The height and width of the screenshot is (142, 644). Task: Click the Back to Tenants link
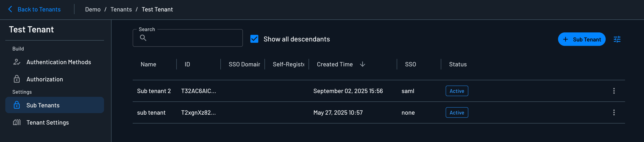click(39, 9)
